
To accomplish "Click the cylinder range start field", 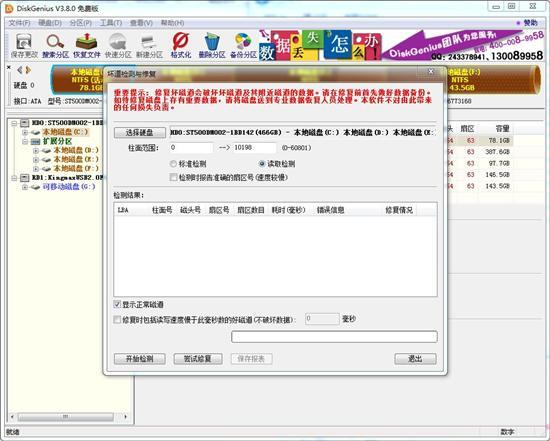I will (192, 148).
